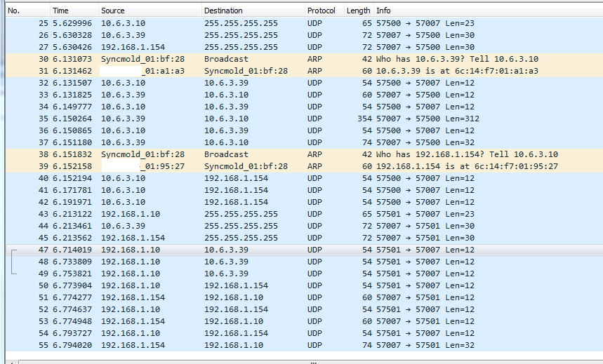Select packet 40 at time 6.152194
Image resolution: width=603 pixels, height=364 pixels.
point(304,178)
